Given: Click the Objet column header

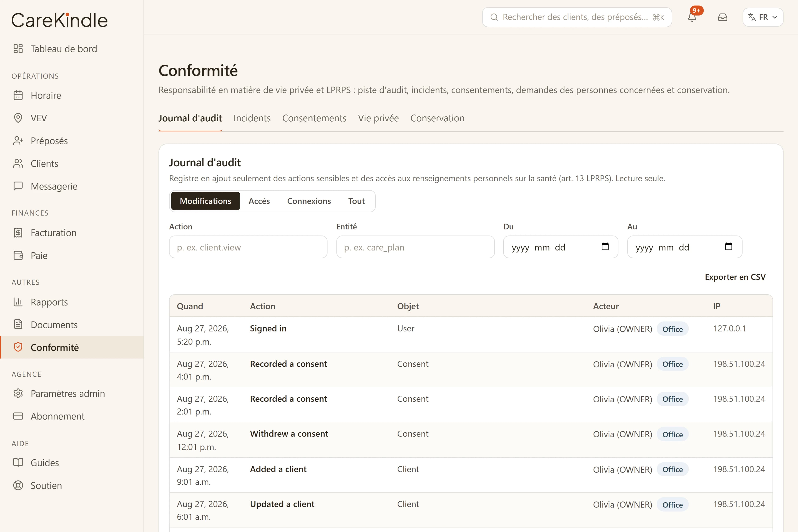Looking at the screenshot, I should point(408,306).
